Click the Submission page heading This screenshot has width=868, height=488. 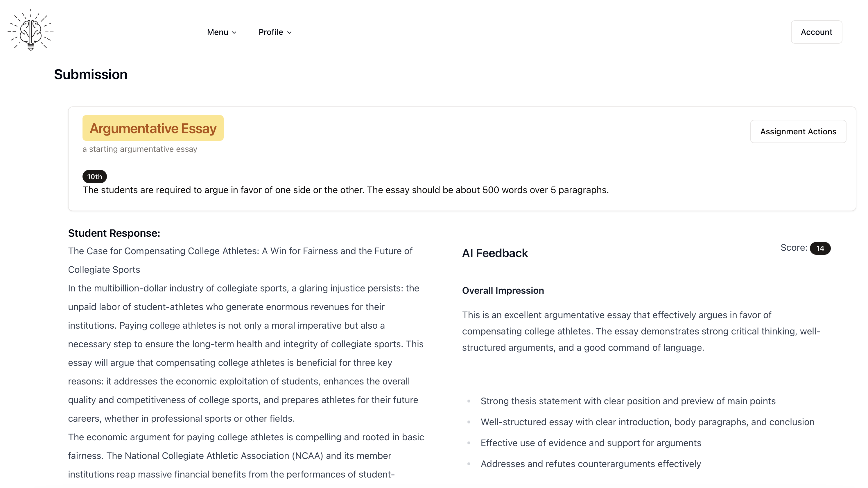(x=91, y=74)
